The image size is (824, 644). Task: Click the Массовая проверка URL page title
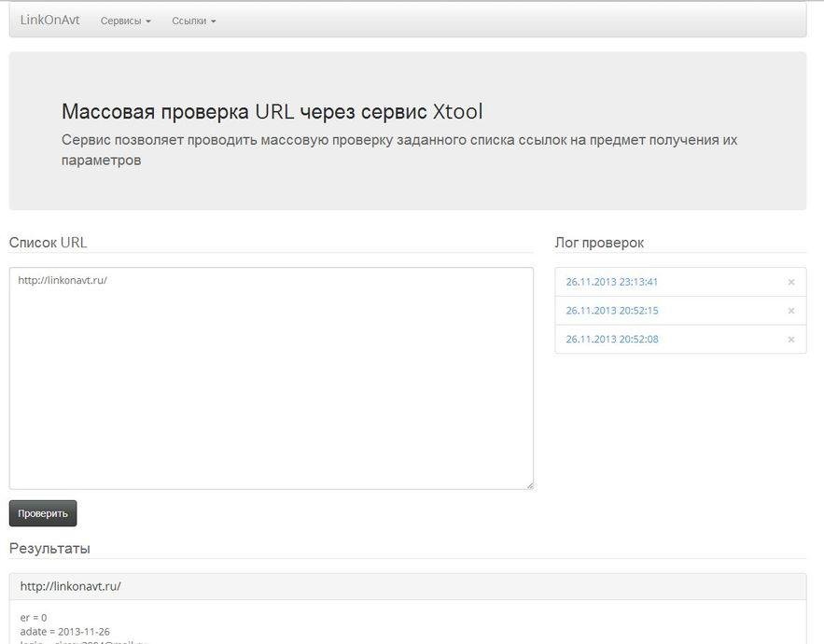[272, 112]
